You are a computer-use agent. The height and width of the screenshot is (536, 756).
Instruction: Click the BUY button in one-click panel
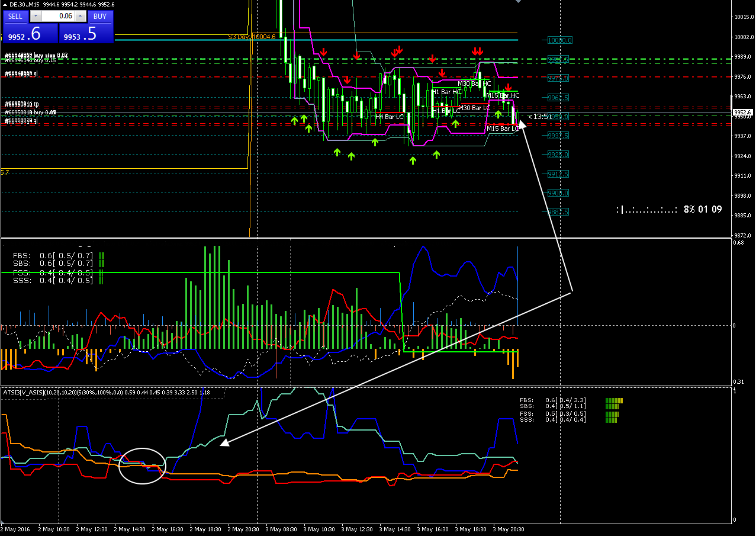[100, 17]
